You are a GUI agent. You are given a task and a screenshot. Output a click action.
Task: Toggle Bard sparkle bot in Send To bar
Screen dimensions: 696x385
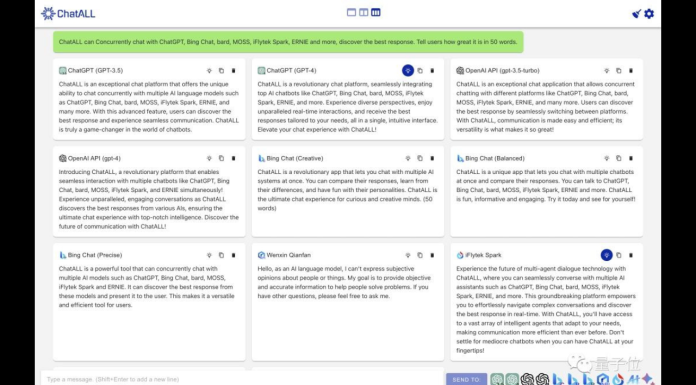[x=649, y=379]
